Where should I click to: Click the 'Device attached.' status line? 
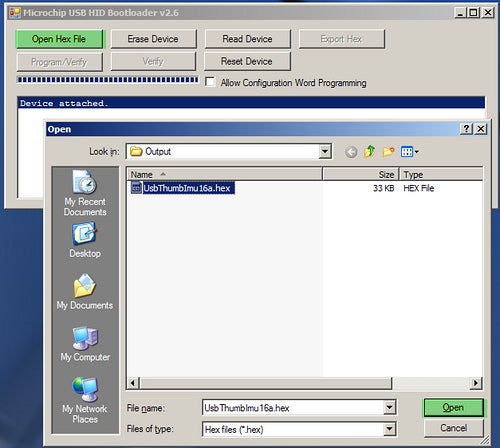[251, 103]
